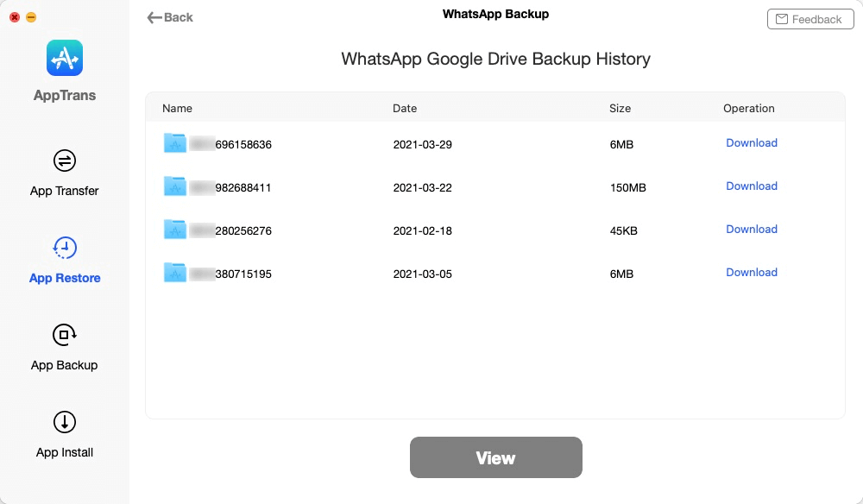Click folder icon of backup 380715195
Viewport: 863px width, 504px height.
tap(175, 273)
